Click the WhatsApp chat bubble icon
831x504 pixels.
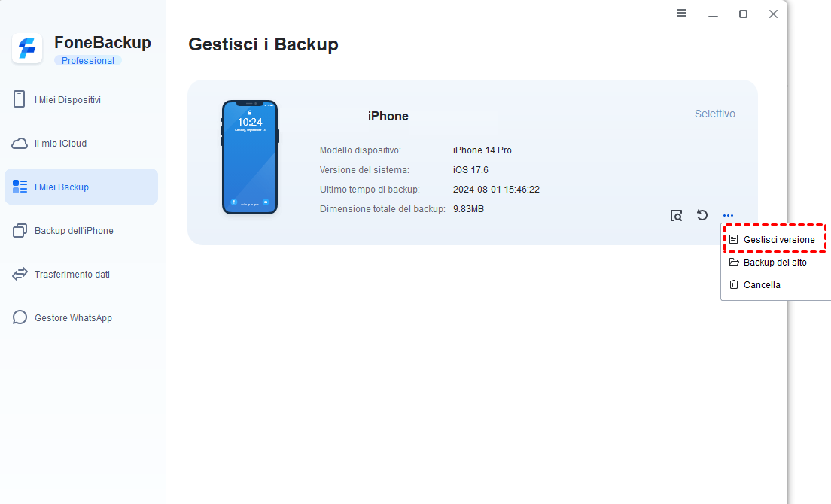click(20, 317)
